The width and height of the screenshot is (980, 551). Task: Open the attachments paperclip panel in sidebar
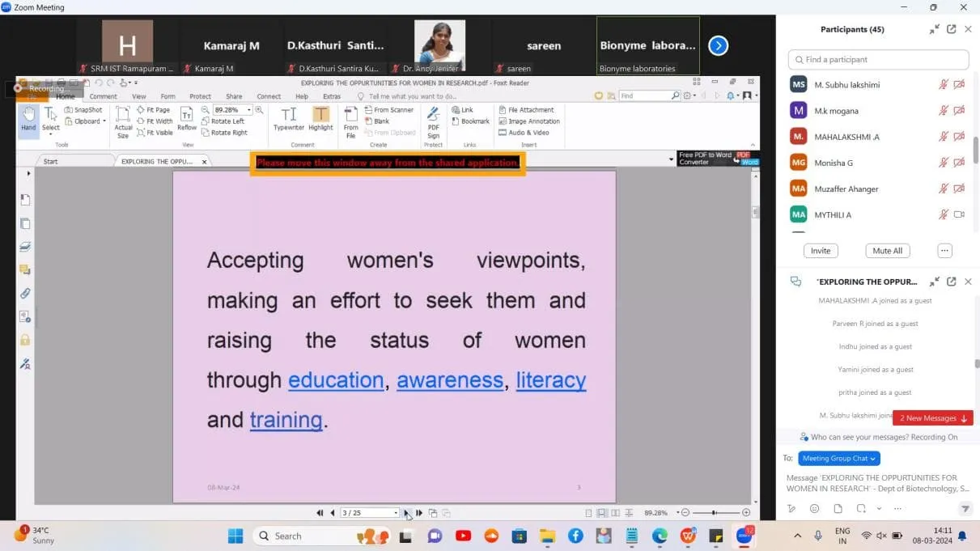tap(25, 294)
